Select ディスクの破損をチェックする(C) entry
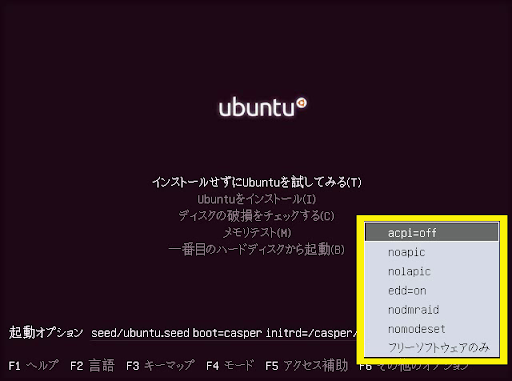The height and width of the screenshot is (381, 512). 256,216
